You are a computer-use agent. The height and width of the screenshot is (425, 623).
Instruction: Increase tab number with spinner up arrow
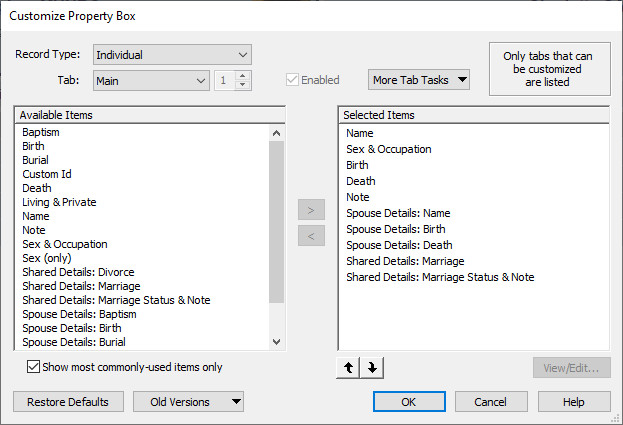pyautogui.click(x=243, y=75)
